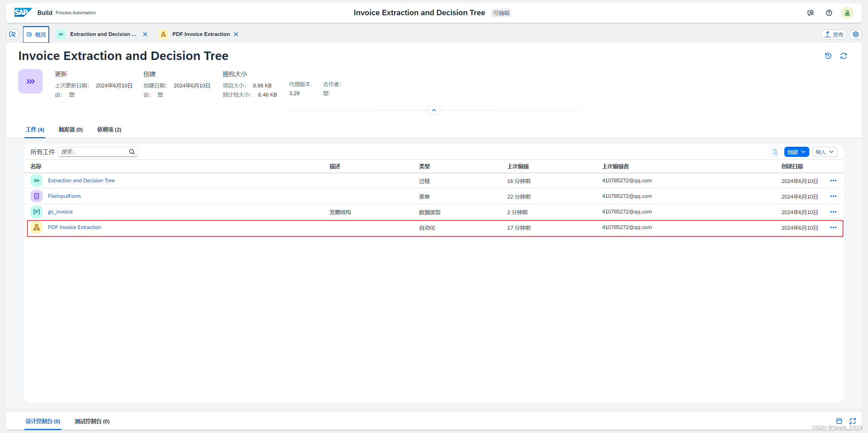Expand the console to full screen
The image size is (868, 433).
tap(853, 421)
